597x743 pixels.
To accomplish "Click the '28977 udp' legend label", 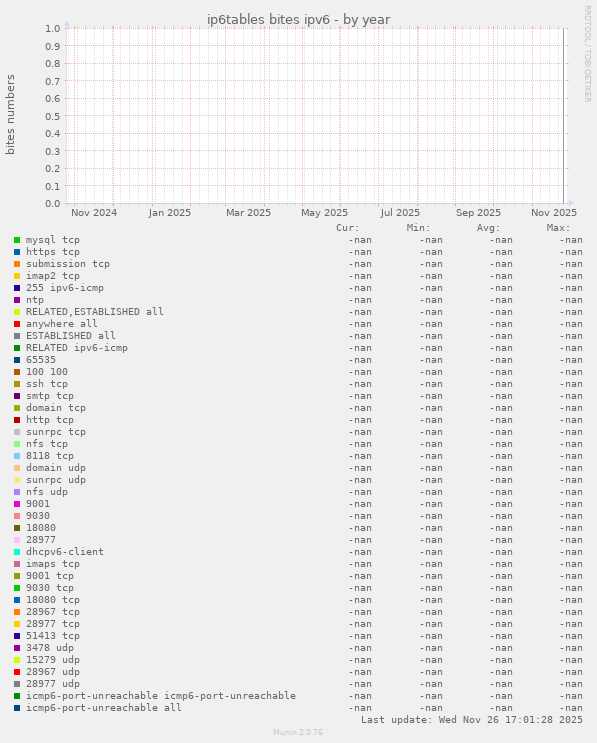I will [x=53, y=684].
